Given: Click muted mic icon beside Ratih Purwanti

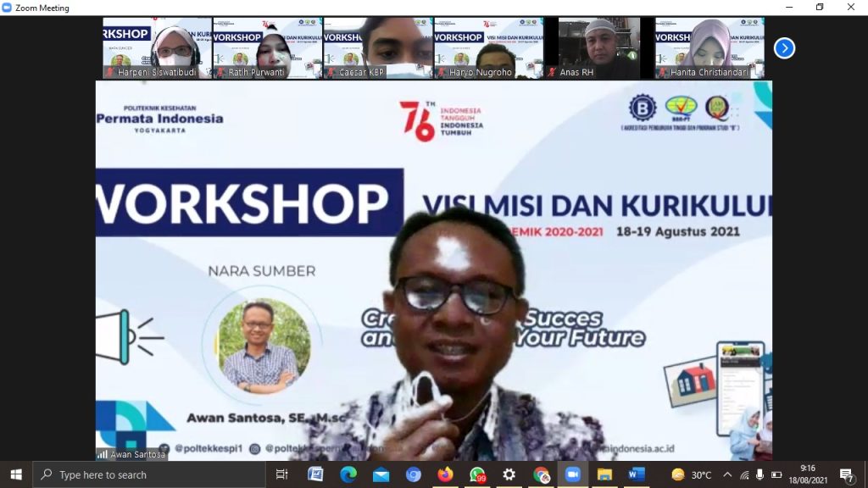Looking at the screenshot, I should (x=221, y=73).
